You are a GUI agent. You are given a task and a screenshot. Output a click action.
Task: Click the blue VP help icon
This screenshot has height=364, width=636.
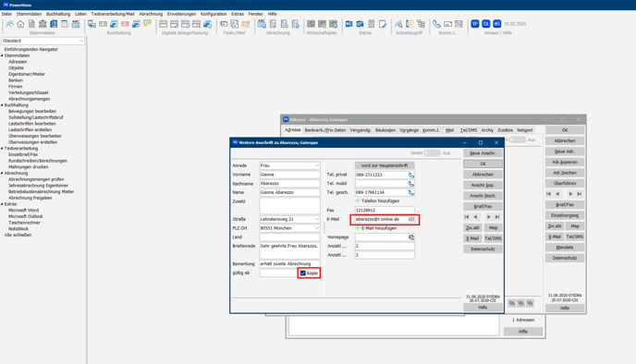(x=475, y=24)
